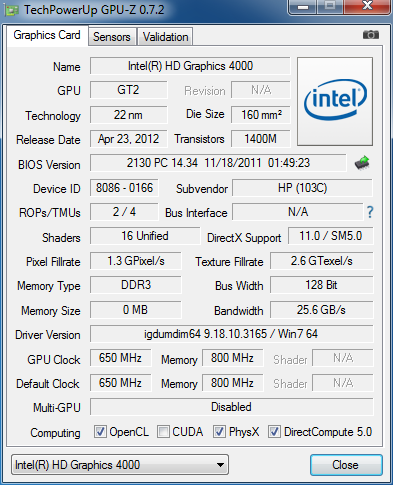
Task: Click the Bus Interface question mark
Action: click(x=370, y=212)
